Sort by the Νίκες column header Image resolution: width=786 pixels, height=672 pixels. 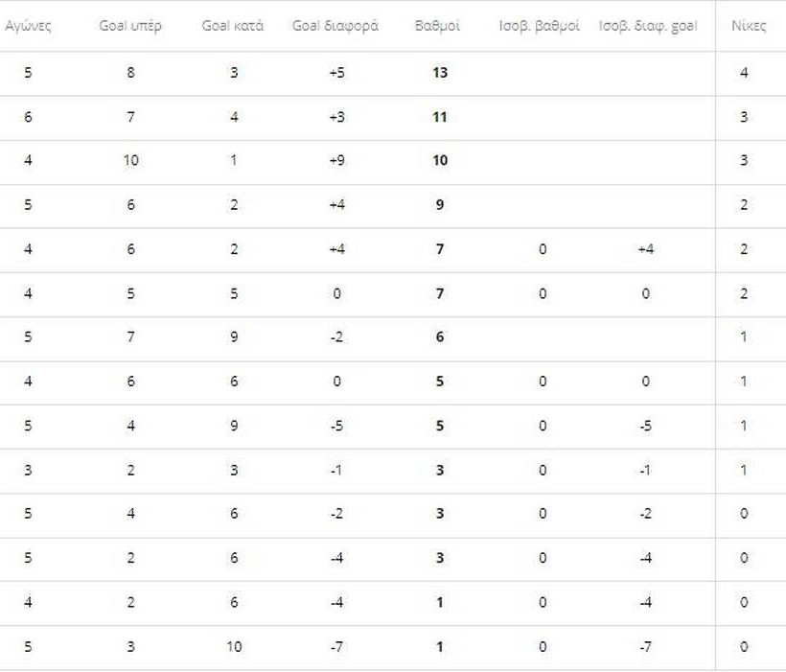(749, 26)
